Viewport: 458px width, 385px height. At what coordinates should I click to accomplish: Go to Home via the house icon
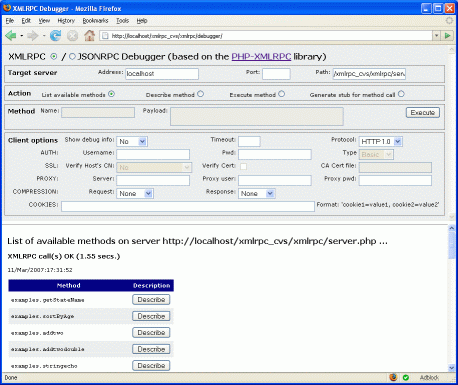pos(89,35)
